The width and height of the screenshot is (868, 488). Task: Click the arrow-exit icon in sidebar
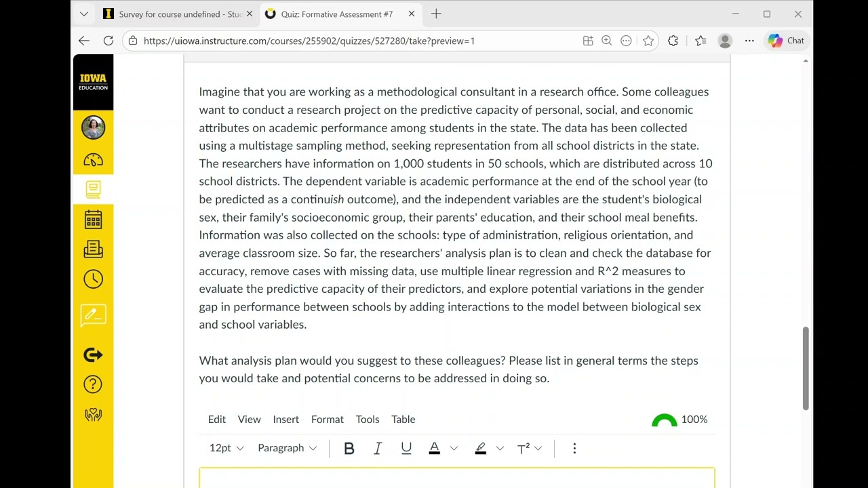point(94,354)
